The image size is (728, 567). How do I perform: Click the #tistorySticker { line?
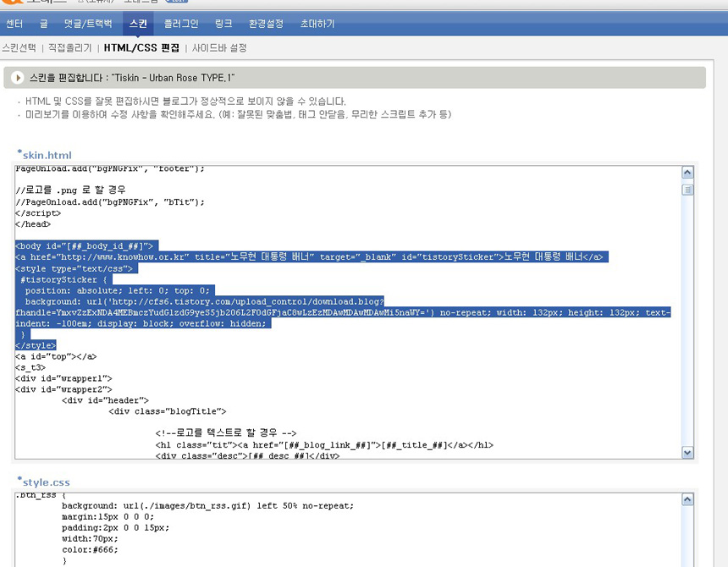click(63, 280)
